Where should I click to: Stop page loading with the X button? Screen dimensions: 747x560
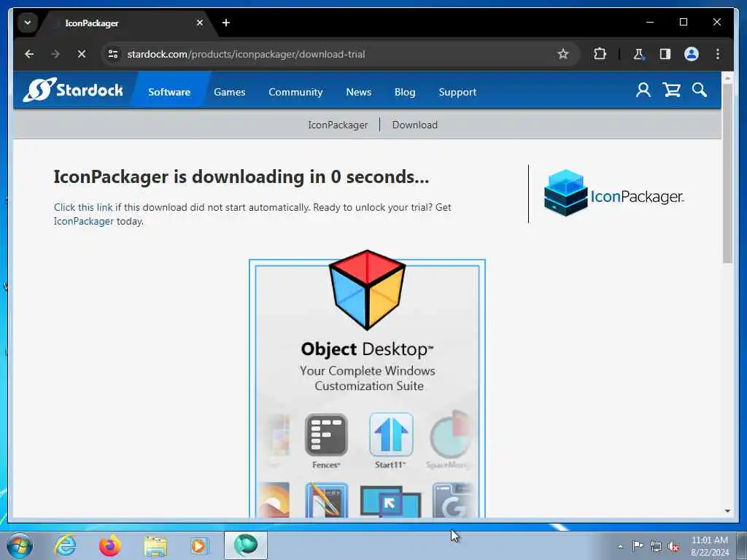[82, 54]
